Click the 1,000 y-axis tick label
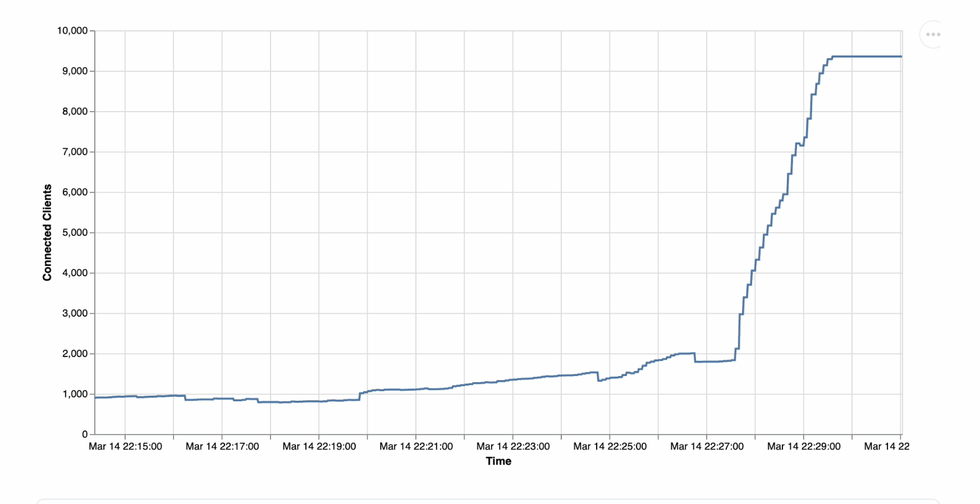This screenshot has height=504, width=980. click(x=75, y=394)
